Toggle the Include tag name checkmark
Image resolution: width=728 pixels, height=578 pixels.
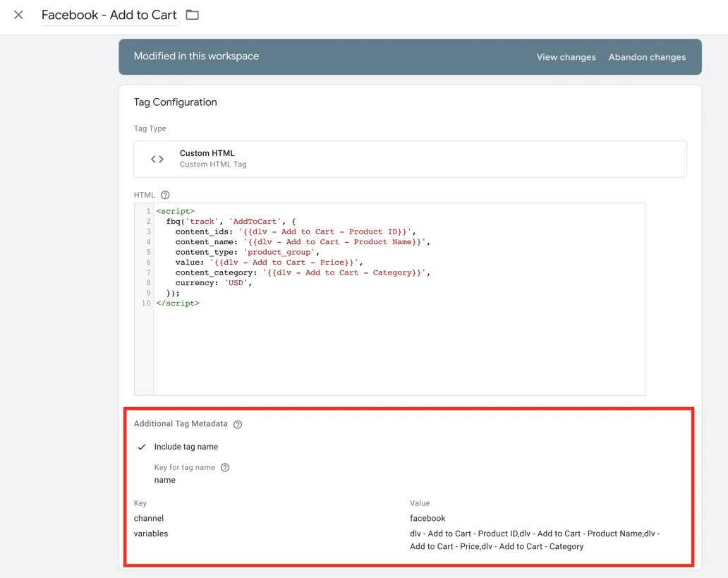142,447
